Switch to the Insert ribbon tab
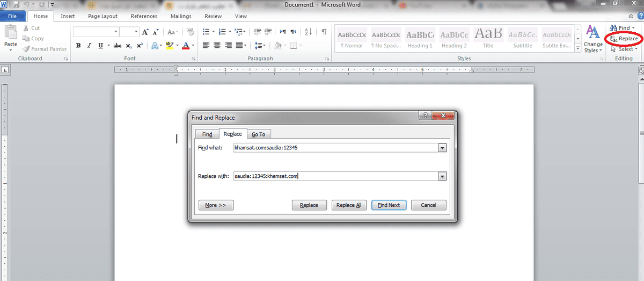 pos(68,16)
